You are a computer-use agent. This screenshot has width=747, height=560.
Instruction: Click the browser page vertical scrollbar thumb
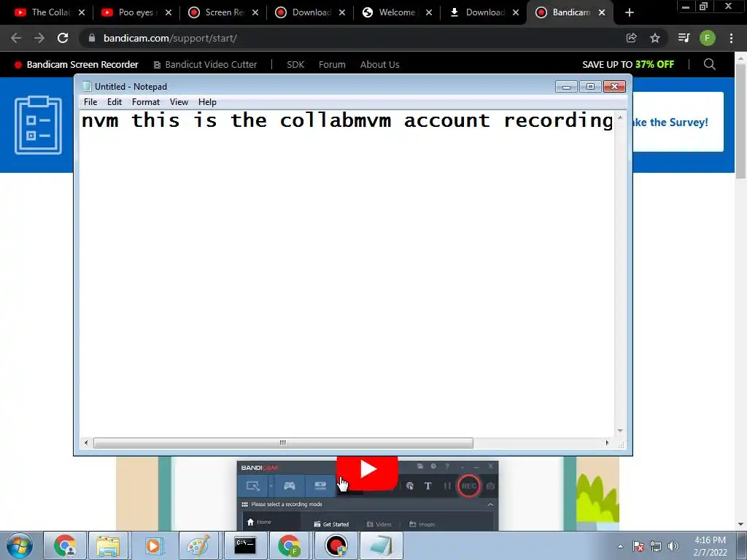click(x=740, y=120)
